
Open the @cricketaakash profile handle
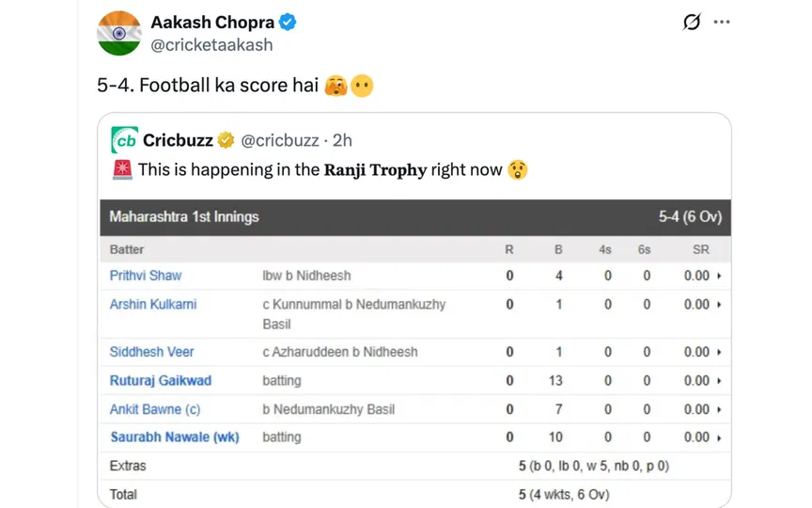(x=211, y=44)
